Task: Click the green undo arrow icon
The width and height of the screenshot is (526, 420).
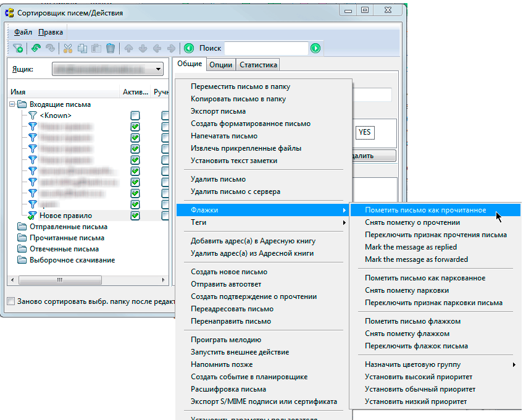Action: click(x=36, y=48)
